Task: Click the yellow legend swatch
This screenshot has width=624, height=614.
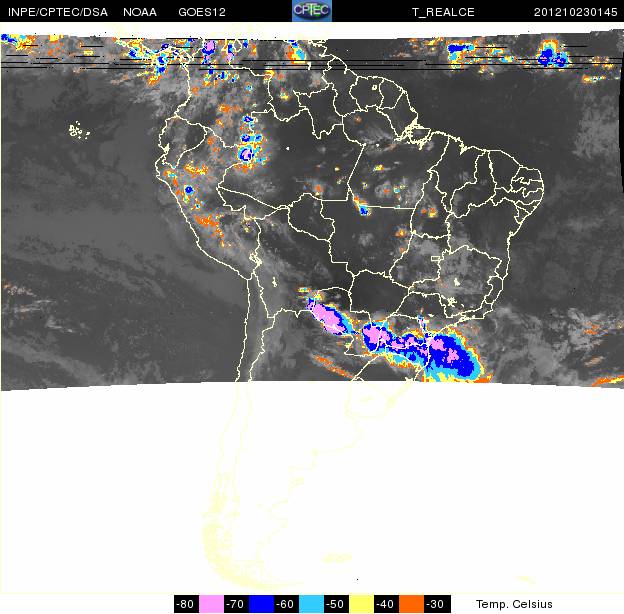Action: [x=361, y=604]
